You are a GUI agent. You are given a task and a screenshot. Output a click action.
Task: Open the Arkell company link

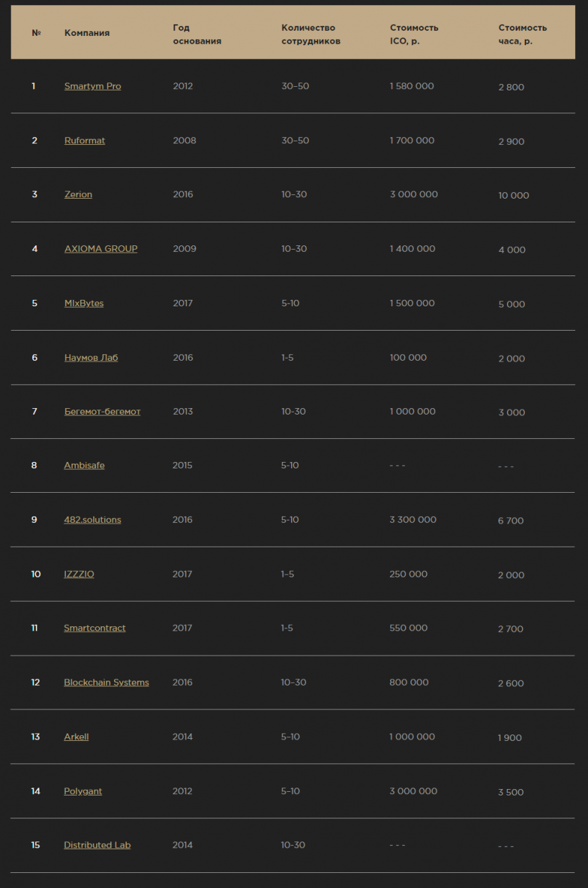[76, 737]
